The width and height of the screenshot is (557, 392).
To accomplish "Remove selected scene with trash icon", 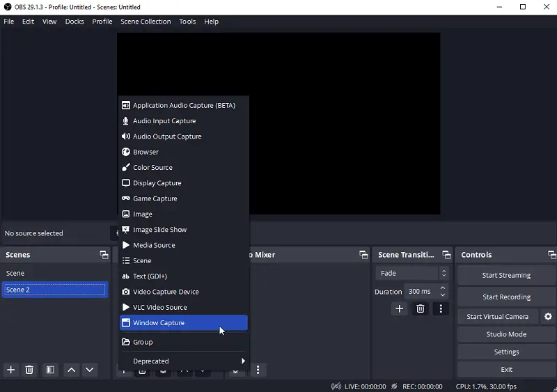I will [x=29, y=370].
